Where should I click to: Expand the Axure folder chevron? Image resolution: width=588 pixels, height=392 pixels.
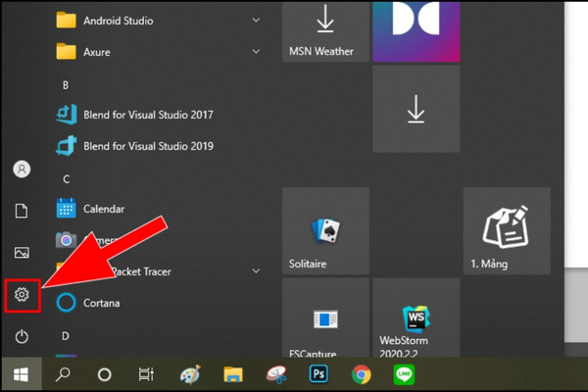click(x=256, y=51)
